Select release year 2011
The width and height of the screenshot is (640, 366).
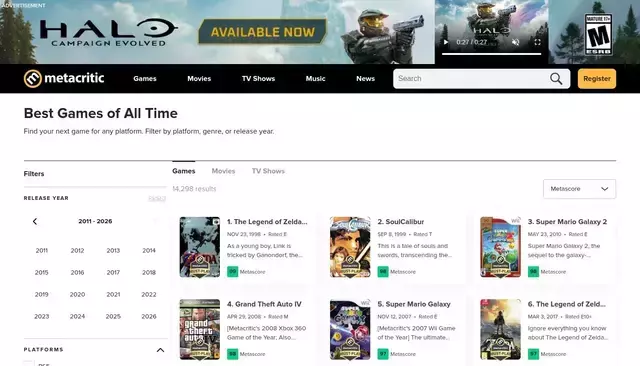pos(42,251)
